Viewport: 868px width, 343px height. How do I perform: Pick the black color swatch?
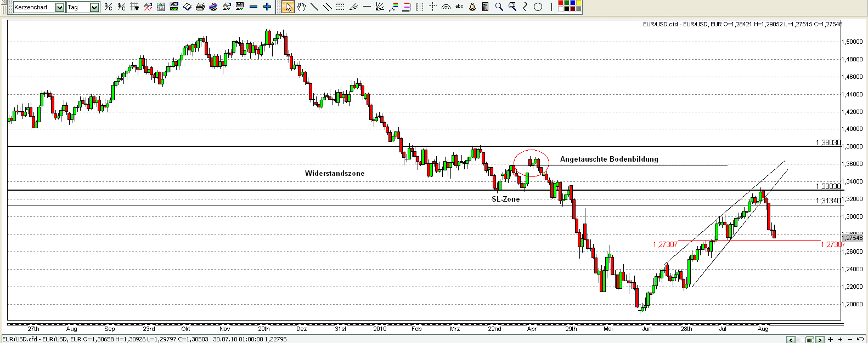567,10
